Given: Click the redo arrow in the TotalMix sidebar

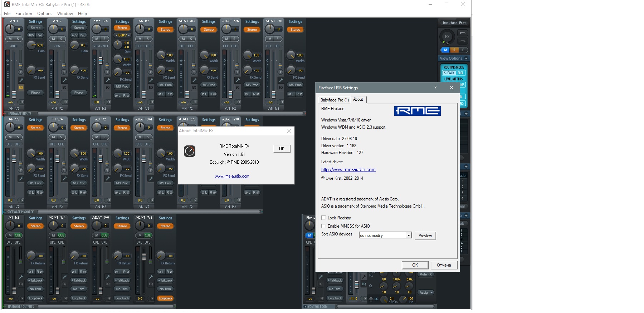Looking at the screenshot, I should pos(463,41).
